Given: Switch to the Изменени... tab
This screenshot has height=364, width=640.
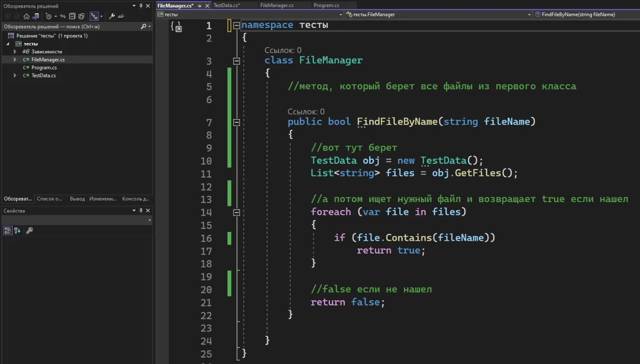Looking at the screenshot, I should (103, 199).
